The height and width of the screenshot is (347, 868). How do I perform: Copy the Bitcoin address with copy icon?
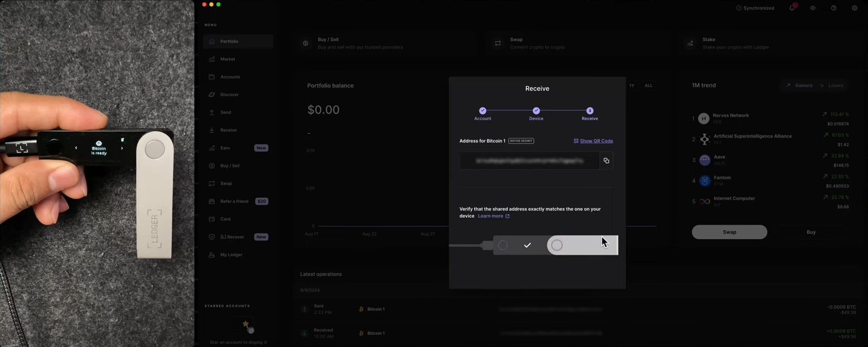pos(606,161)
